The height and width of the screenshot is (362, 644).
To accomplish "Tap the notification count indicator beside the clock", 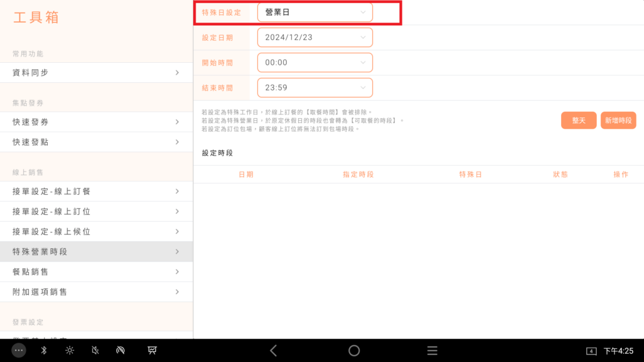I will coord(591,351).
